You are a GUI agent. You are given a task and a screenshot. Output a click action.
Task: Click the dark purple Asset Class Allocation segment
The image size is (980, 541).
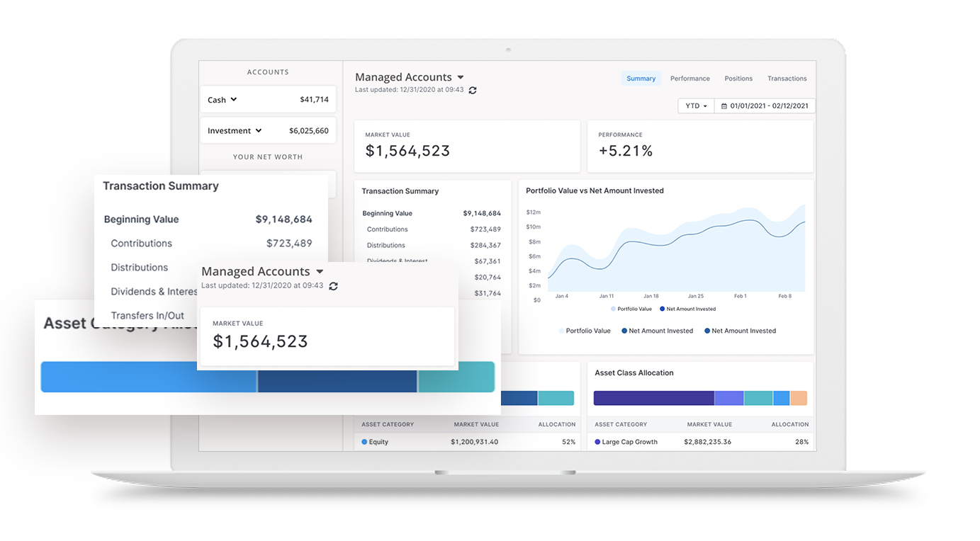653,398
